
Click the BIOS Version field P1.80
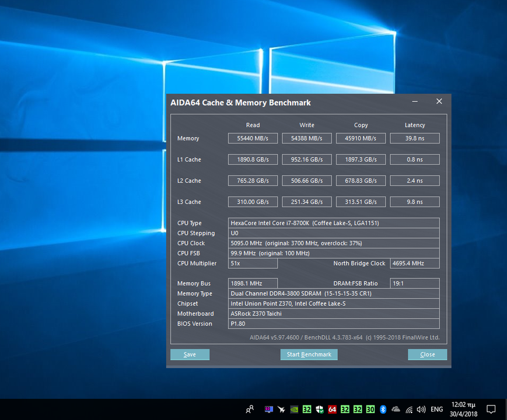(334, 324)
